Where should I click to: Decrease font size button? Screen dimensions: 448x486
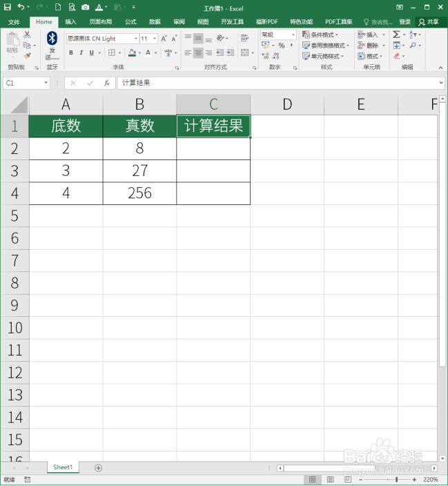tap(174, 39)
